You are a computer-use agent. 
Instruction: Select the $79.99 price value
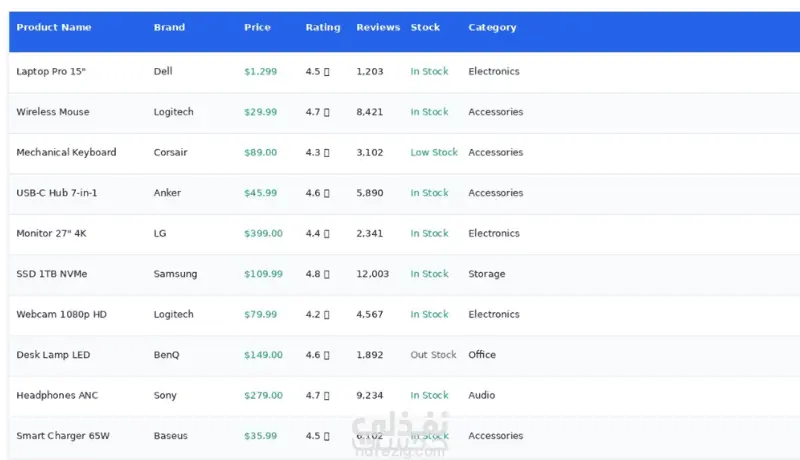click(260, 314)
